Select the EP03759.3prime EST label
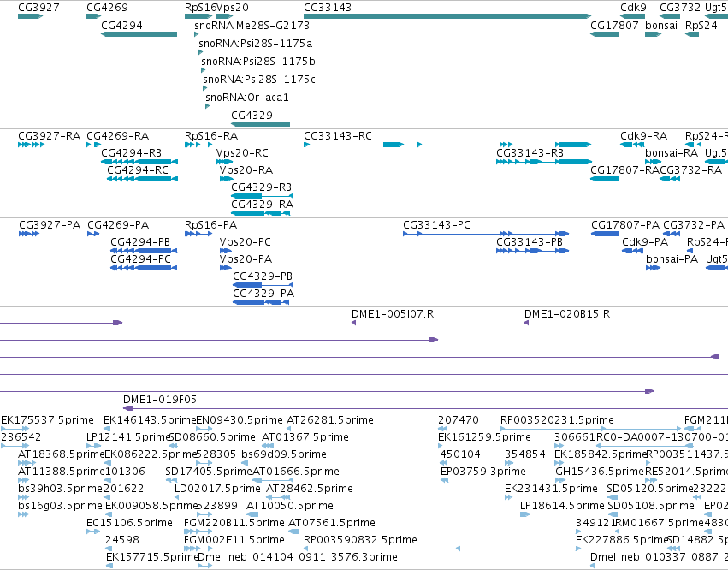 pyautogui.click(x=483, y=472)
